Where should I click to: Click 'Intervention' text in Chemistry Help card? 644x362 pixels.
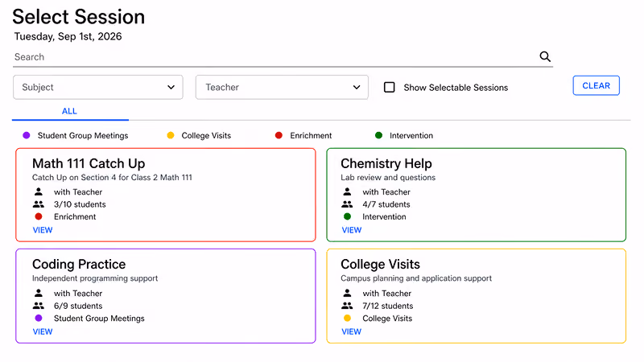point(384,216)
